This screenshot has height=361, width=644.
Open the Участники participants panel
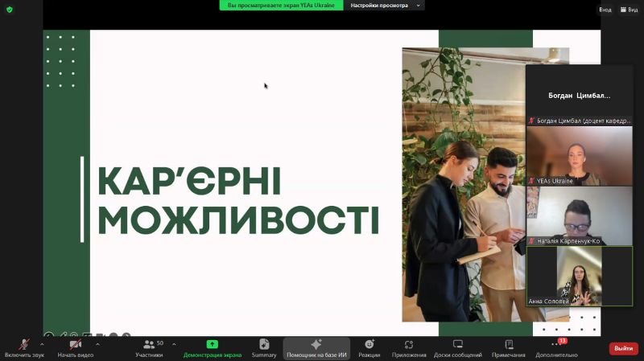click(149, 345)
